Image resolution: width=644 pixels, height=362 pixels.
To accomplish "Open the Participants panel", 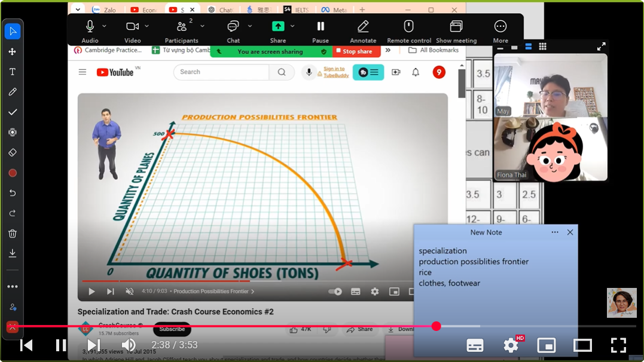I will pos(181,31).
